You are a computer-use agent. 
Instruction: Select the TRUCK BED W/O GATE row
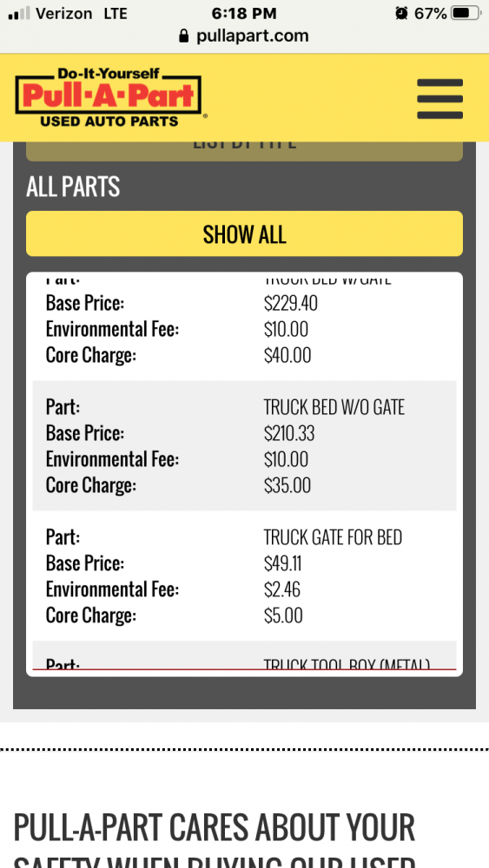[244, 445]
